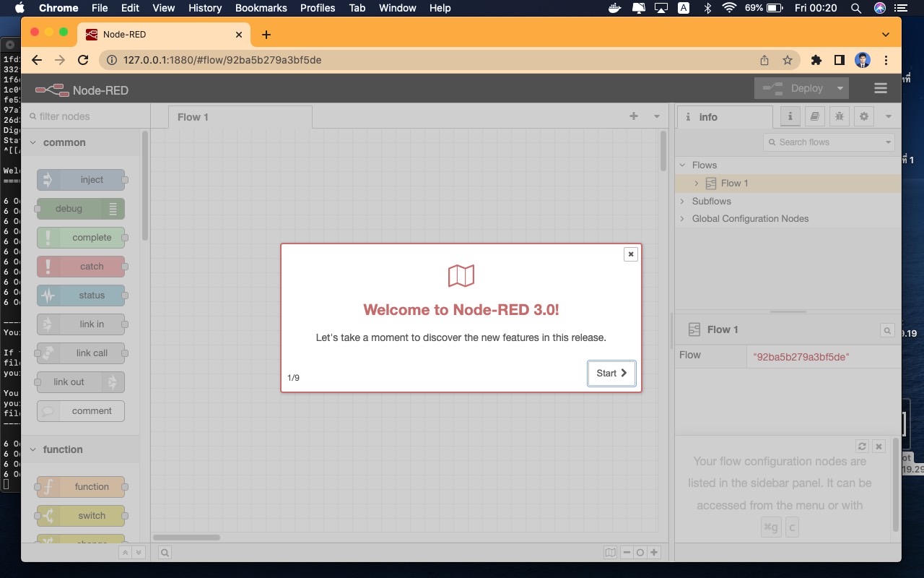Select the inject node in the palette
Viewport: 924px width, 578px height.
pyautogui.click(x=81, y=180)
